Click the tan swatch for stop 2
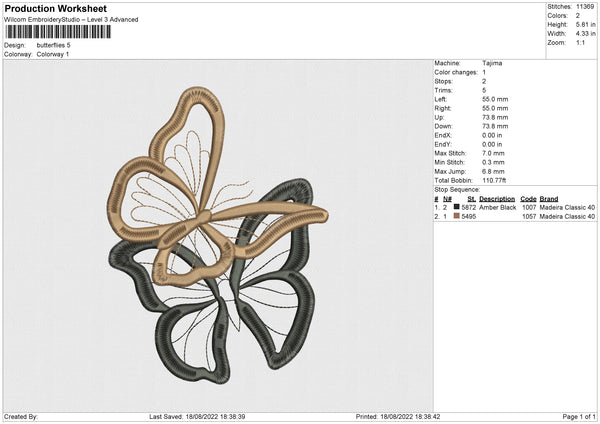 tap(456, 216)
